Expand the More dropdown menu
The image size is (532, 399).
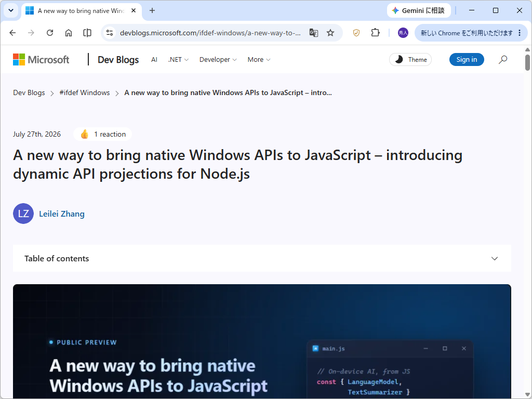click(259, 60)
